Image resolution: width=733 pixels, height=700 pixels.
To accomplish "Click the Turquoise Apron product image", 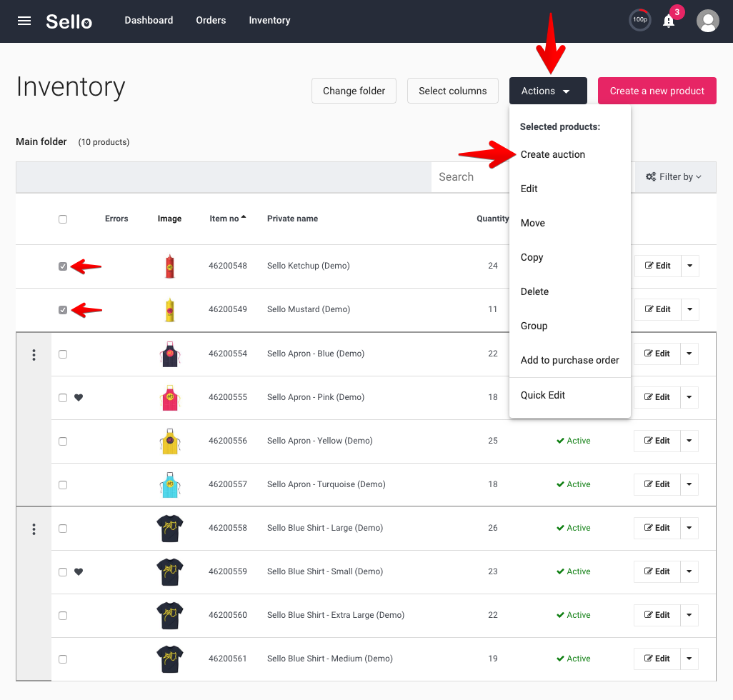I will tap(170, 484).
